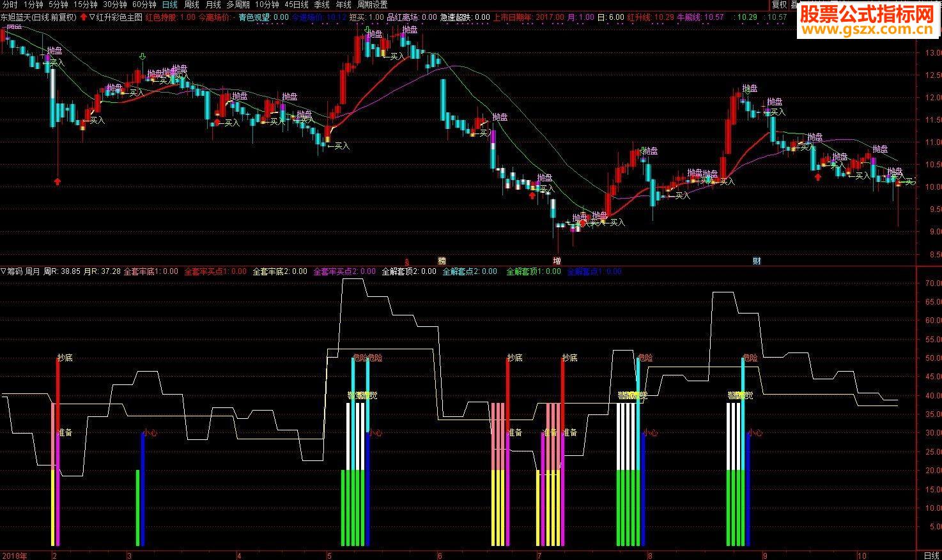942x560 pixels.
Task: Select the 30分钟 period tab
Action: pos(115,4)
